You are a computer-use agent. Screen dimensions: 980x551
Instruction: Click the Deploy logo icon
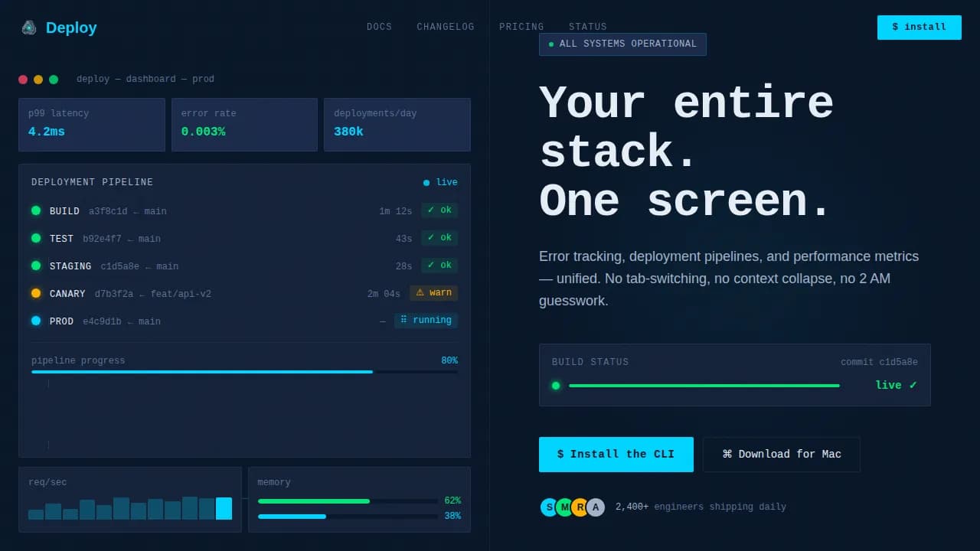coord(29,28)
